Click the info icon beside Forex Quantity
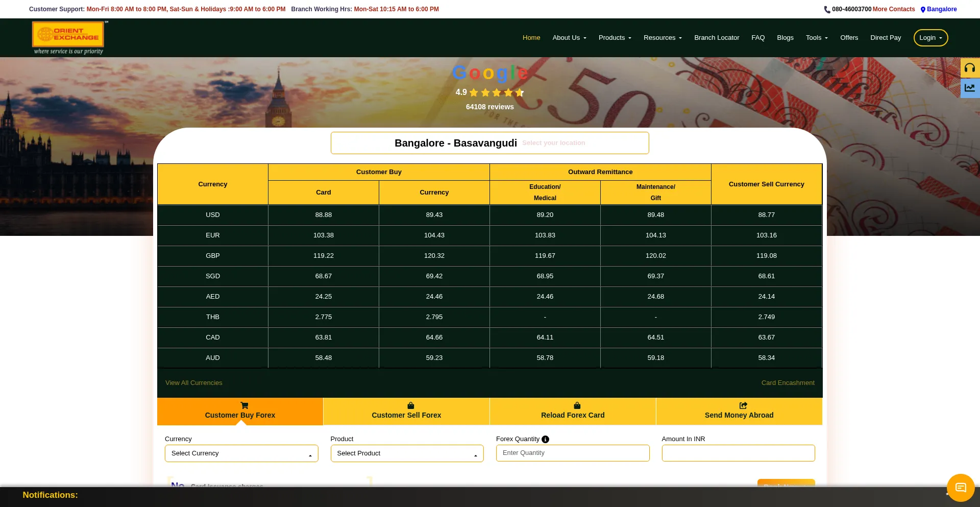The height and width of the screenshot is (507, 980). pos(545,439)
